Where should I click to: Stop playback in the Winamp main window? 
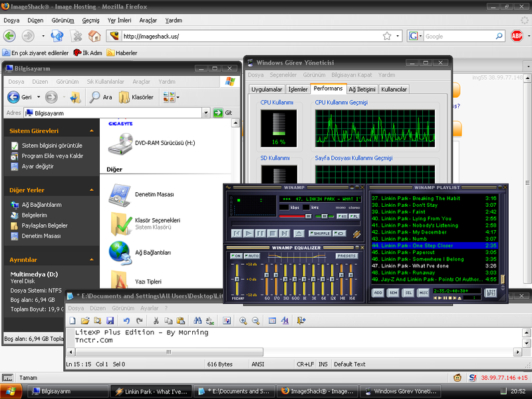click(273, 233)
